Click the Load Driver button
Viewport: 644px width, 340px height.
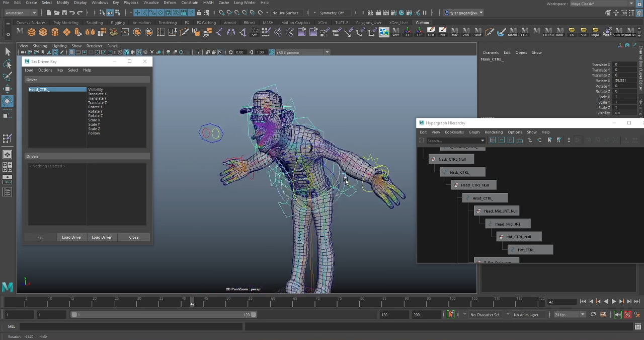point(71,237)
